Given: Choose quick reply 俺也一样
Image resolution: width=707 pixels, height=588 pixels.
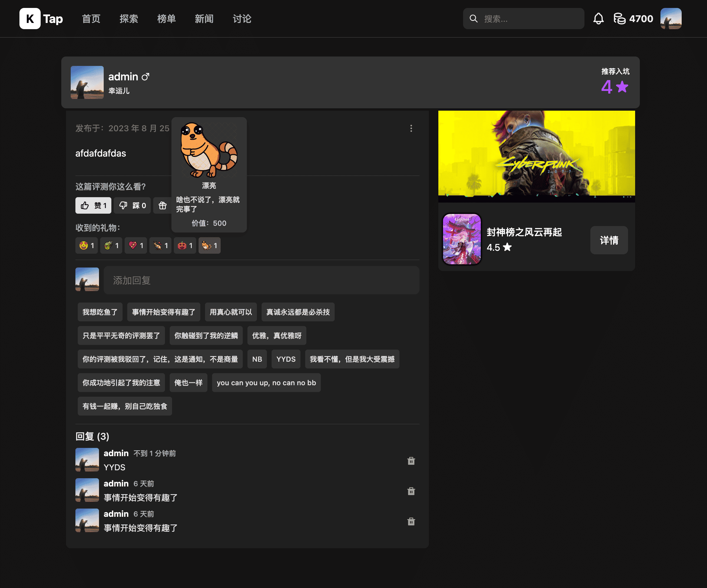Looking at the screenshot, I should 188,383.
